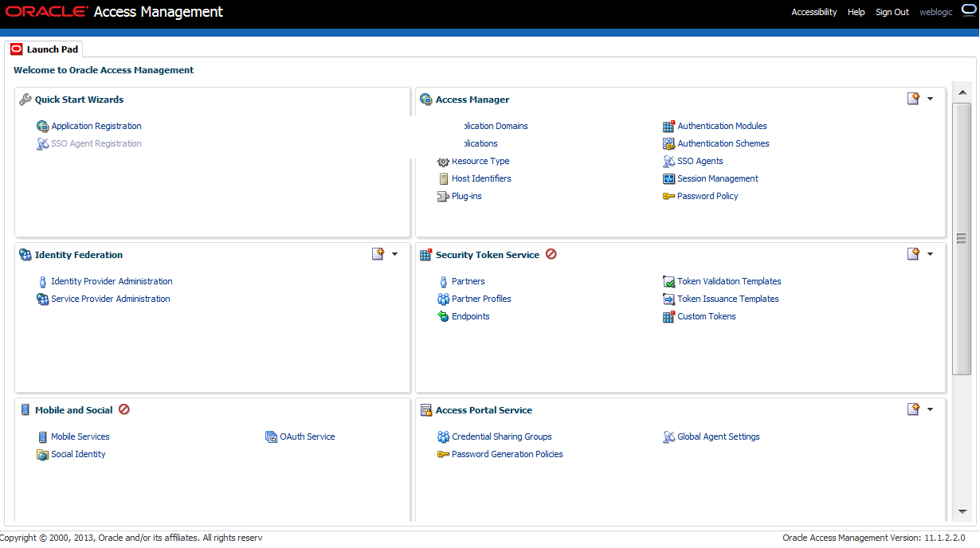Click the vertical scrollbar thumb
Viewport: 980px width, 548px height.
(962, 238)
